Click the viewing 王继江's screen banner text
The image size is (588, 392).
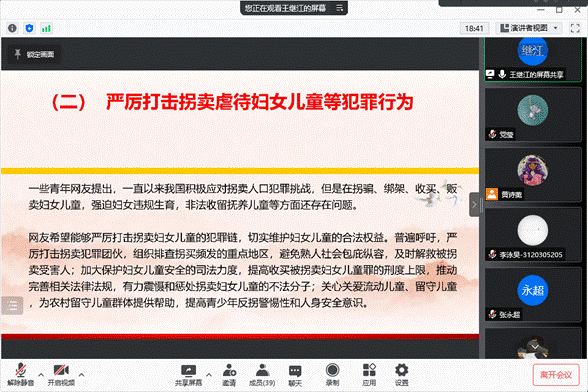285,8
